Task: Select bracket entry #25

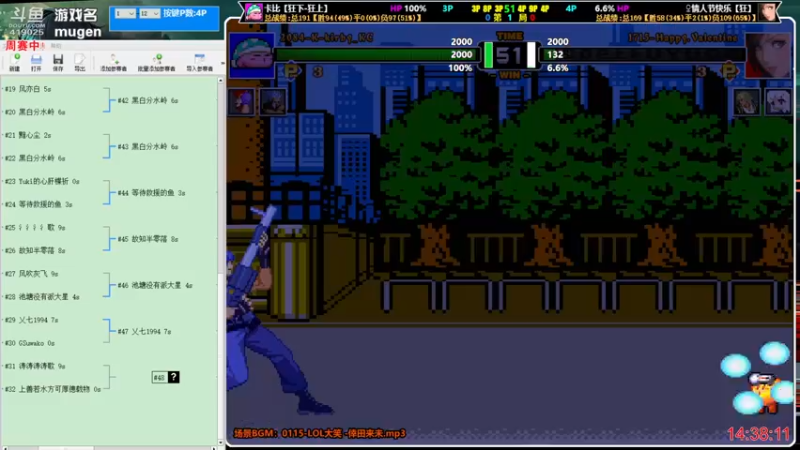Action: (x=35, y=228)
